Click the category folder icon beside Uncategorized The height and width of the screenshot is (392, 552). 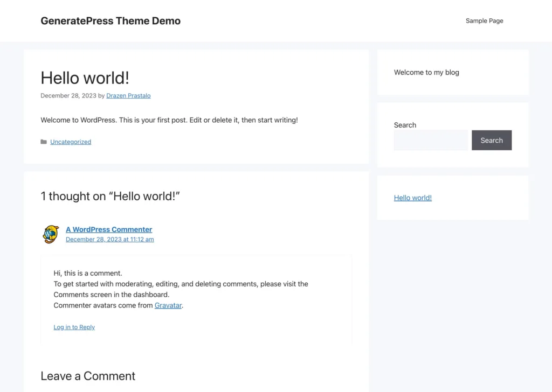(x=44, y=142)
